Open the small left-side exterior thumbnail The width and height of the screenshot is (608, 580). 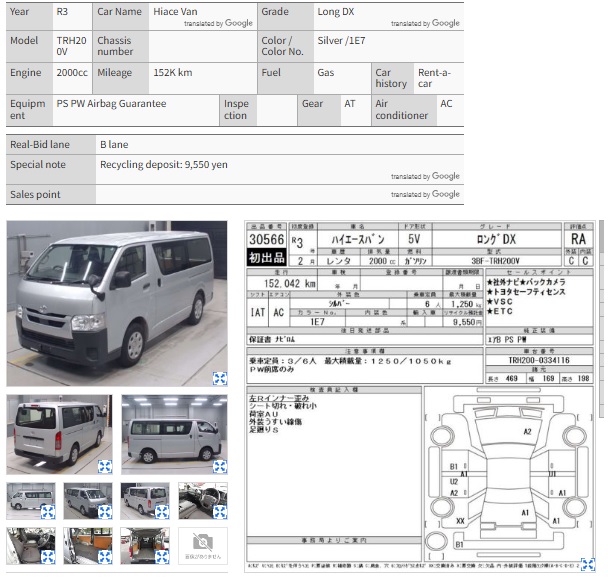[x=31, y=501]
